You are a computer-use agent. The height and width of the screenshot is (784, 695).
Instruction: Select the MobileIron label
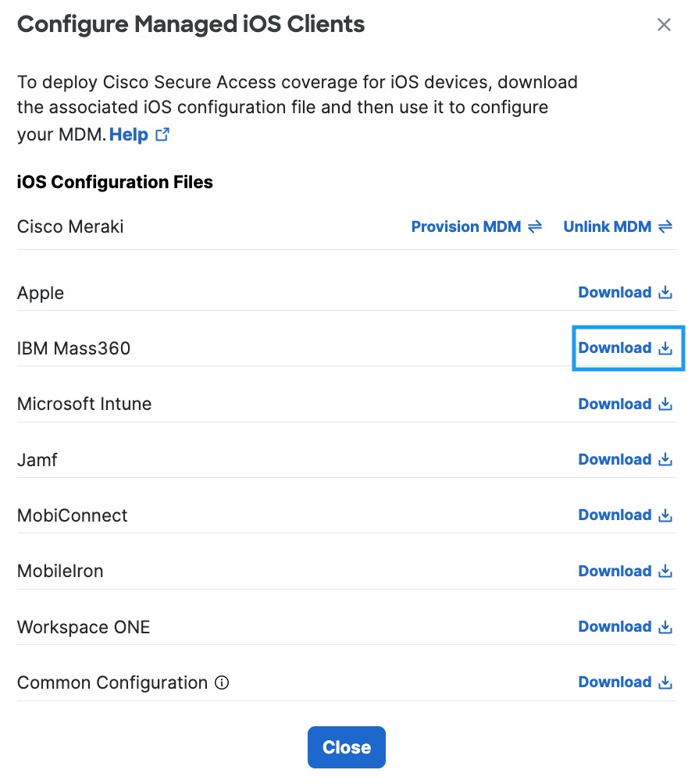pos(60,571)
